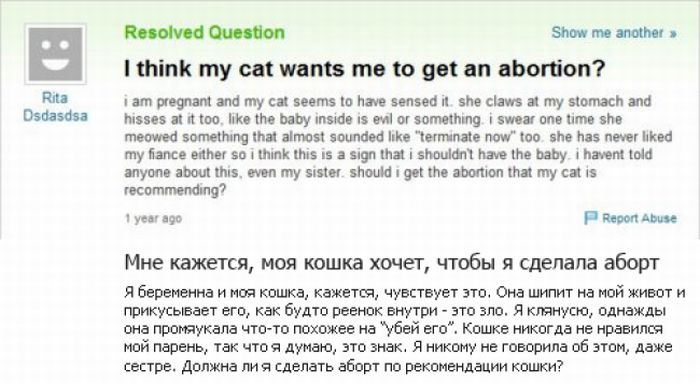Viewport: 700px width, 384px height.
Task: Click the Report Abuse flag icon
Action: click(591, 218)
